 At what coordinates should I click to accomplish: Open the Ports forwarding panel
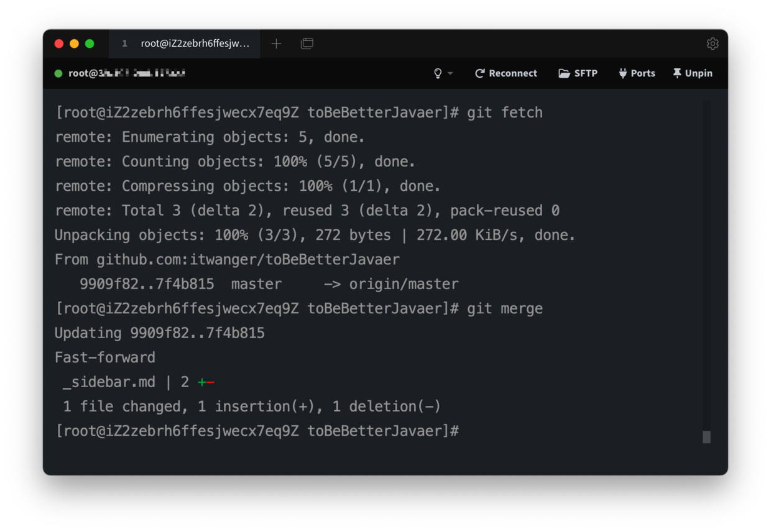point(636,73)
